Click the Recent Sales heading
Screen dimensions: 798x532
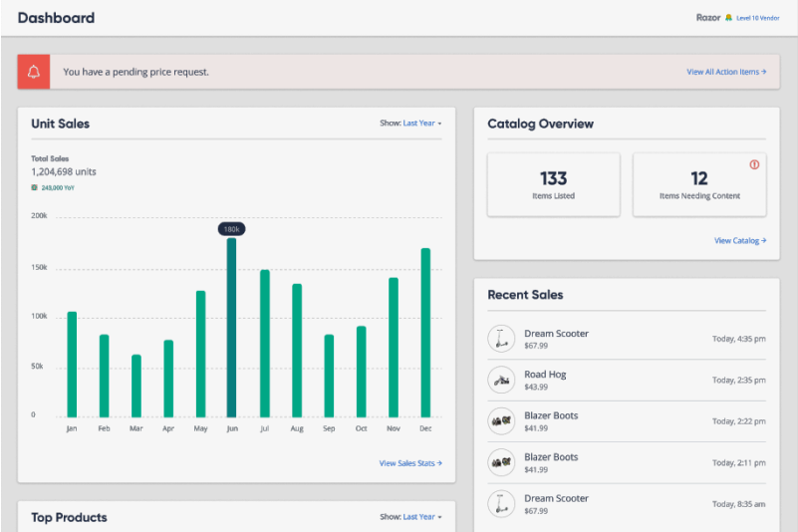525,295
